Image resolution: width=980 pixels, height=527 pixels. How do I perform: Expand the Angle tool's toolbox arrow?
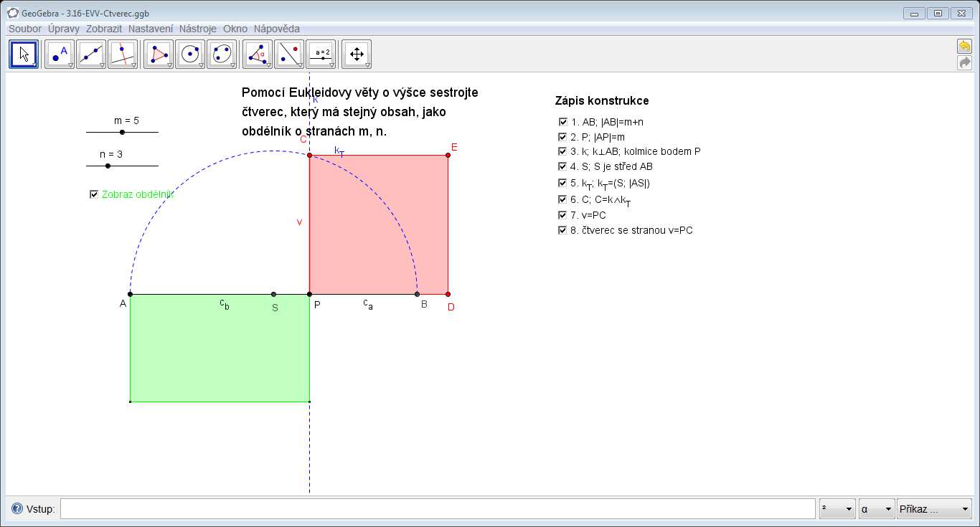pyautogui.click(x=269, y=65)
